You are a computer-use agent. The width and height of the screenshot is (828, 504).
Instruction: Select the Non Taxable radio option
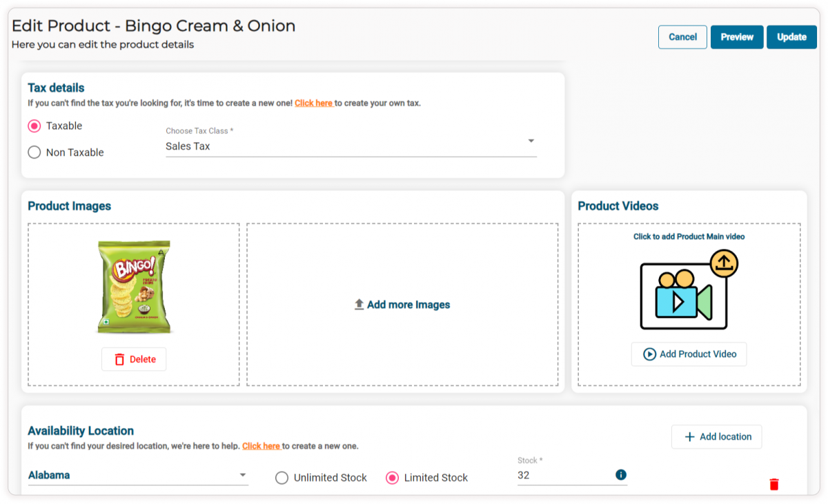[34, 152]
